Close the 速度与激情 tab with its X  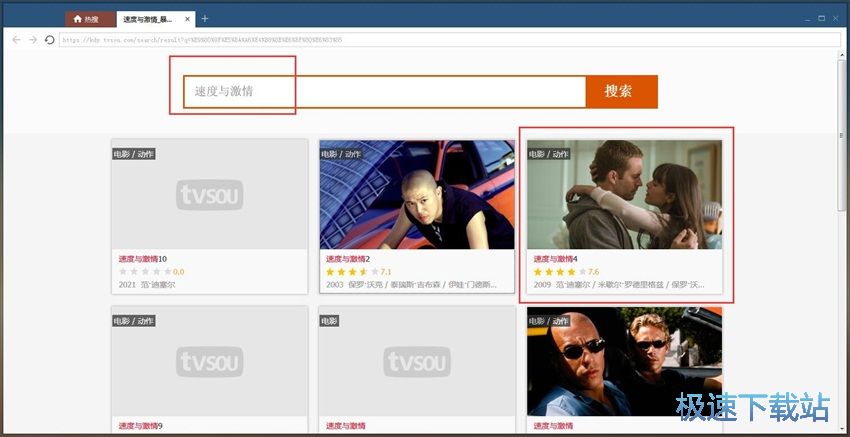pos(188,19)
